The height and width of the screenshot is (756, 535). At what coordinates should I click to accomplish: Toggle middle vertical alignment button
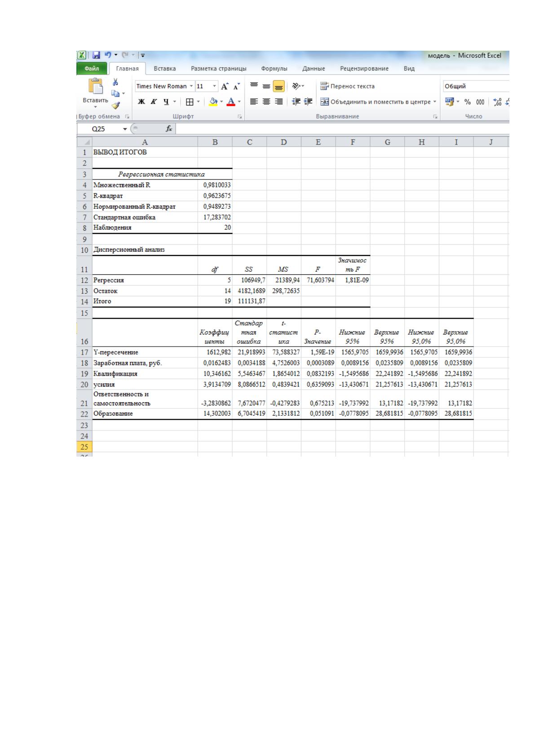tap(266, 86)
